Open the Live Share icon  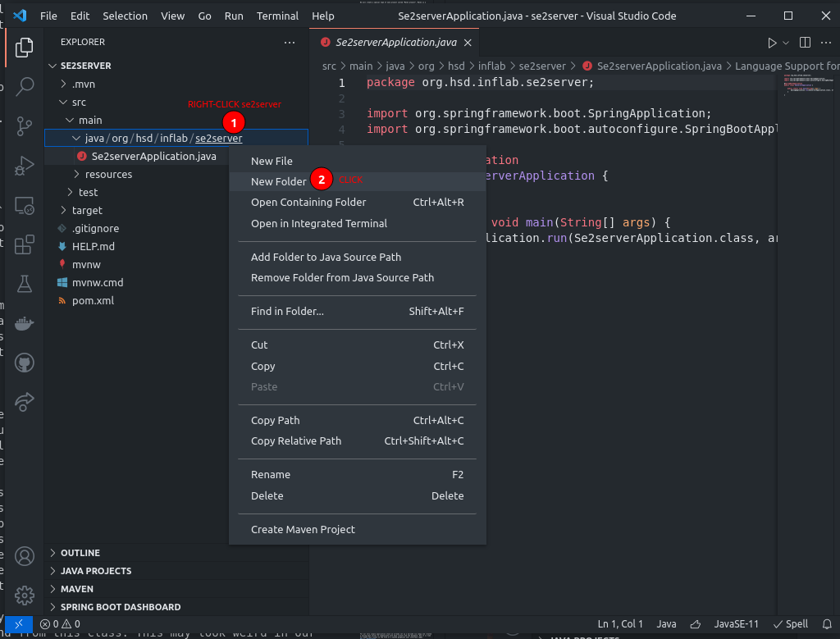[x=24, y=402]
